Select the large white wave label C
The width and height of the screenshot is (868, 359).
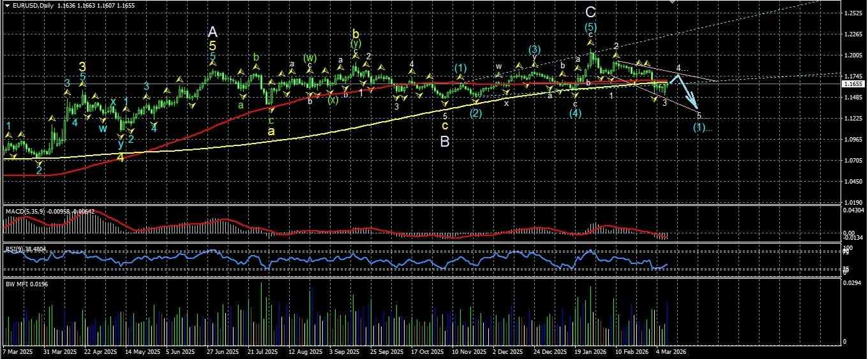tap(591, 11)
